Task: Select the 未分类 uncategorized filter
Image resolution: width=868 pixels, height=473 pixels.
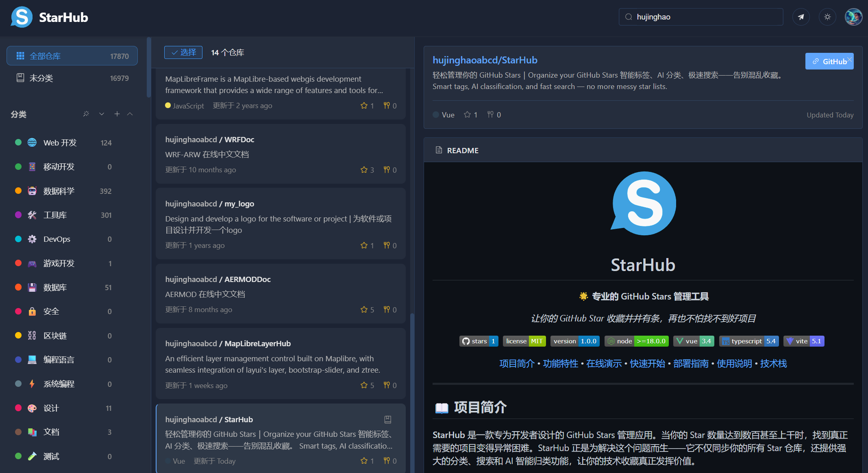Action: tap(41, 78)
